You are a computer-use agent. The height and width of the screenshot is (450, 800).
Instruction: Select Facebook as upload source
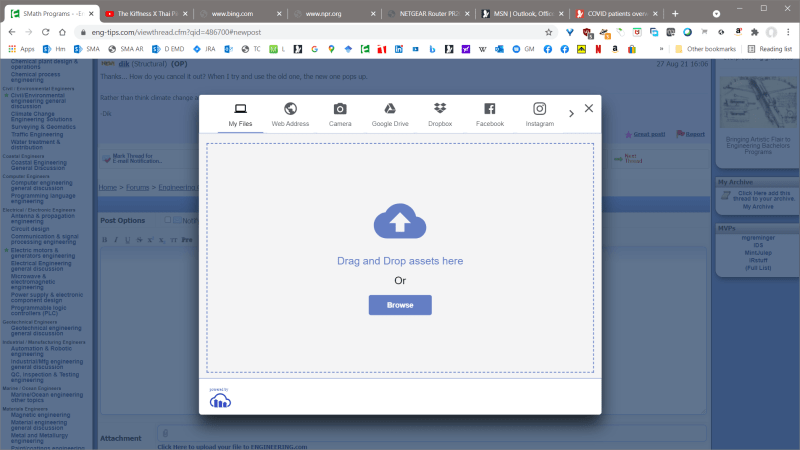[x=490, y=115]
